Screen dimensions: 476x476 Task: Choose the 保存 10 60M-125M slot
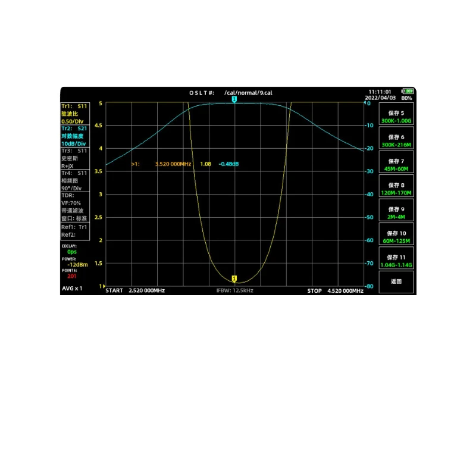pyautogui.click(x=396, y=234)
